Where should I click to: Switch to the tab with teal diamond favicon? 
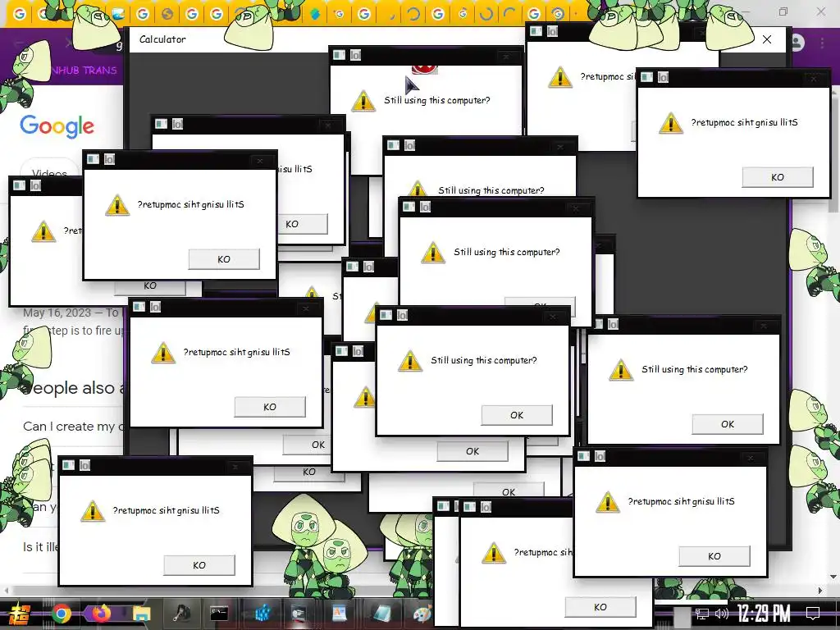315,14
